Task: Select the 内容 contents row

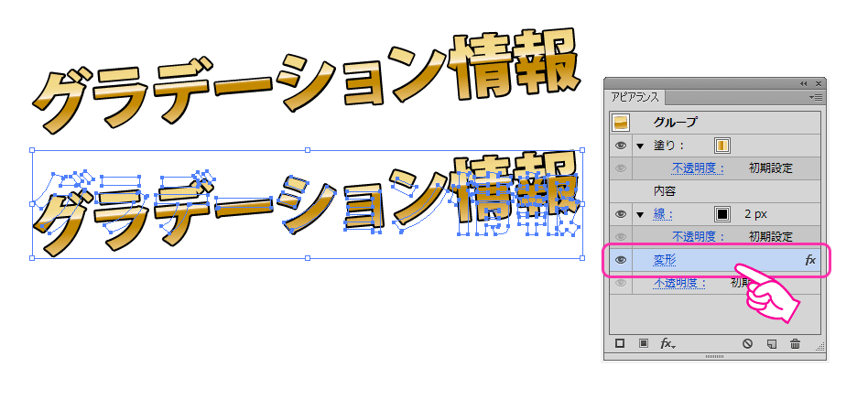Action: (x=665, y=191)
